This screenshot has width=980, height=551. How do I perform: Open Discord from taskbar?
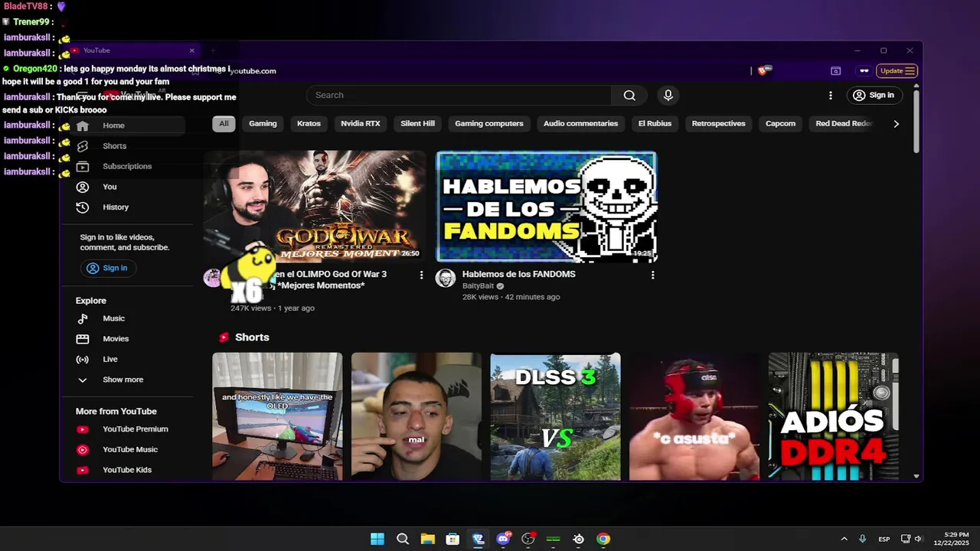[503, 539]
